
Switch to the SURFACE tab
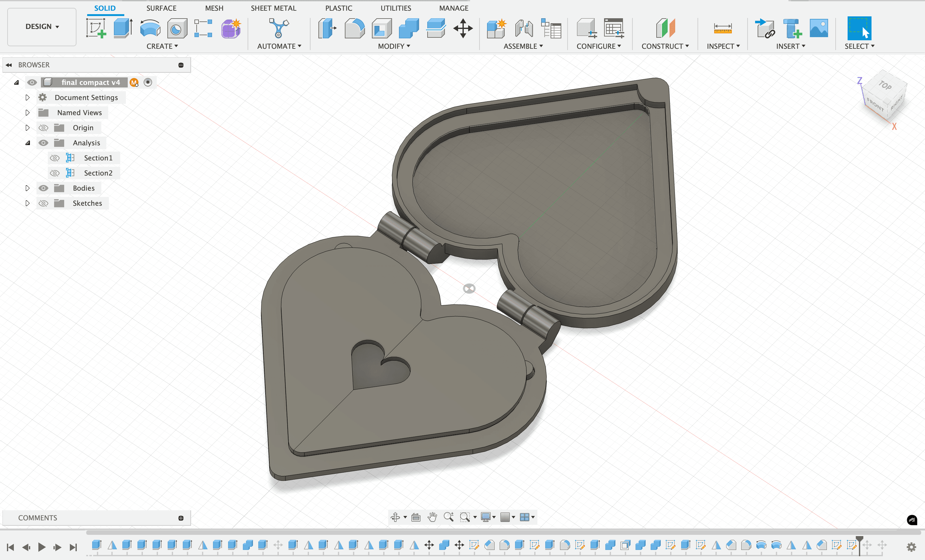pos(161,8)
